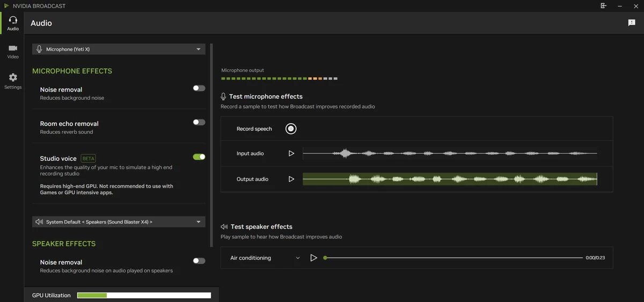644x302 pixels.
Task: Click the sign-out icon in title bar
Action: pos(604,5)
